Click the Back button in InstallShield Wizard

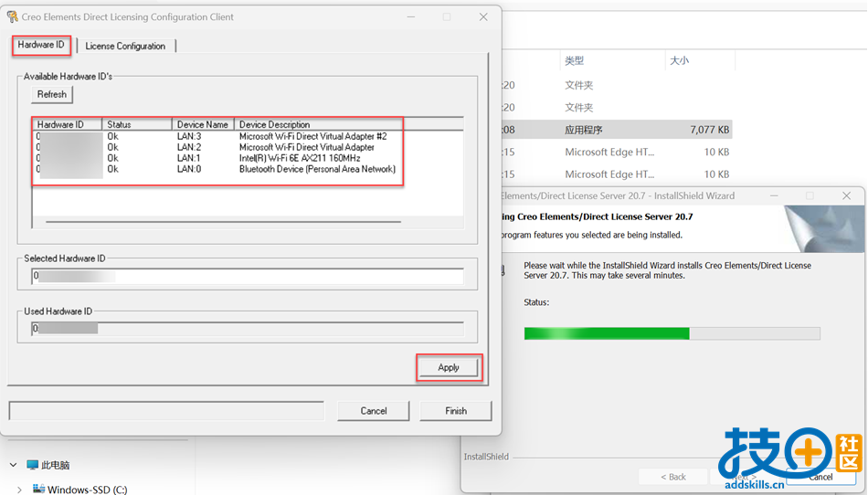(673, 477)
